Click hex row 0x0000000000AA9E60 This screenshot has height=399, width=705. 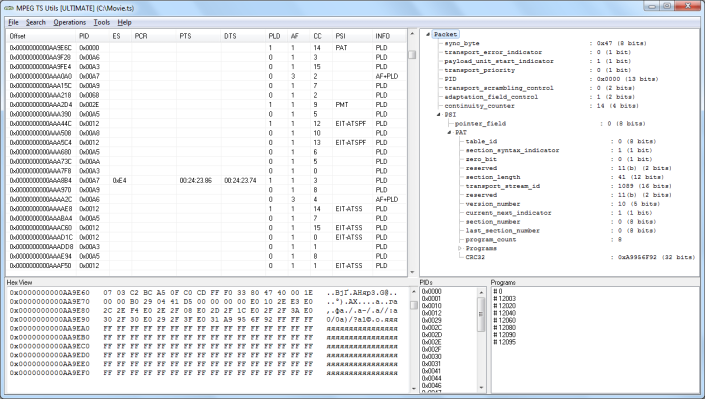click(204, 293)
